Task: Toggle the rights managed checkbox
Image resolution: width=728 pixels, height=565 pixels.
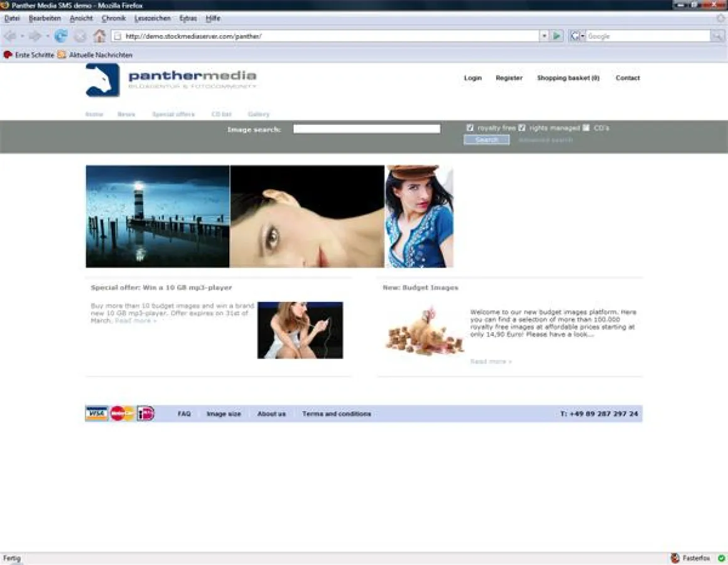Action: pyautogui.click(x=522, y=128)
